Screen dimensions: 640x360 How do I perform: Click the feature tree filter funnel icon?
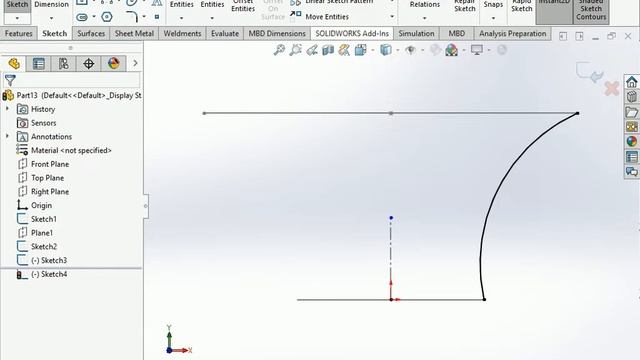10,80
